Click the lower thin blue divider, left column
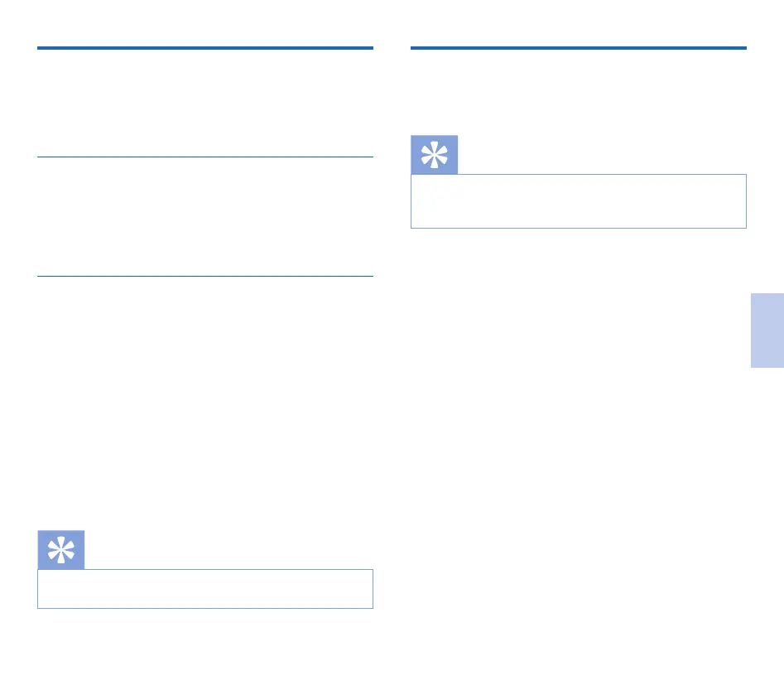 click(205, 276)
